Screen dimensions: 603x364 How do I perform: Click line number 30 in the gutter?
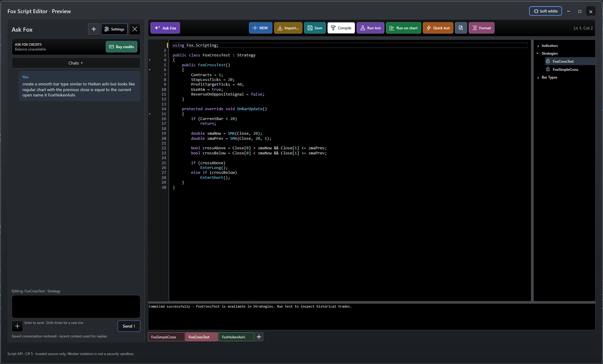tap(164, 188)
